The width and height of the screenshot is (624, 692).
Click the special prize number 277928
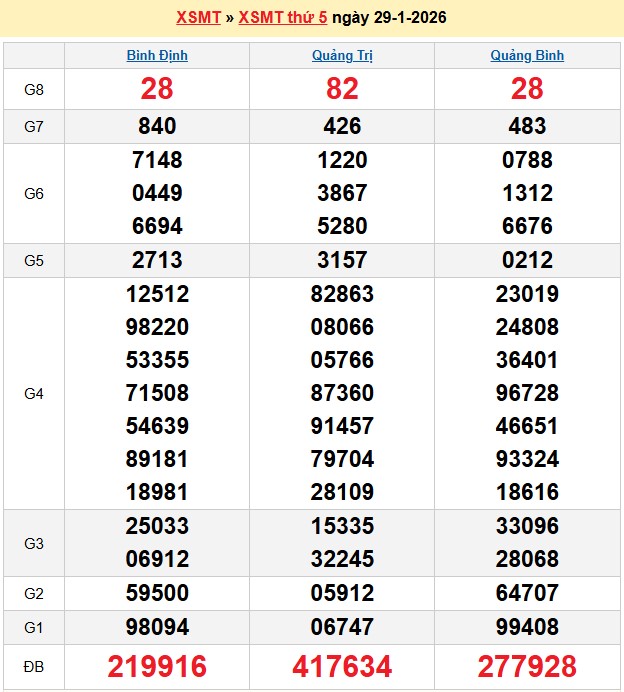527,666
